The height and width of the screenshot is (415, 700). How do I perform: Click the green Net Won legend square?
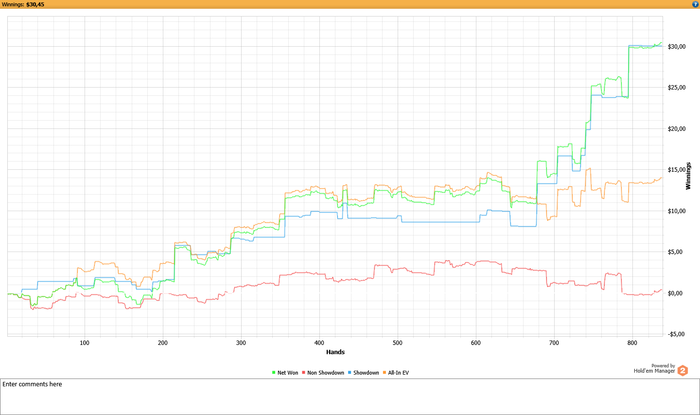[275, 373]
